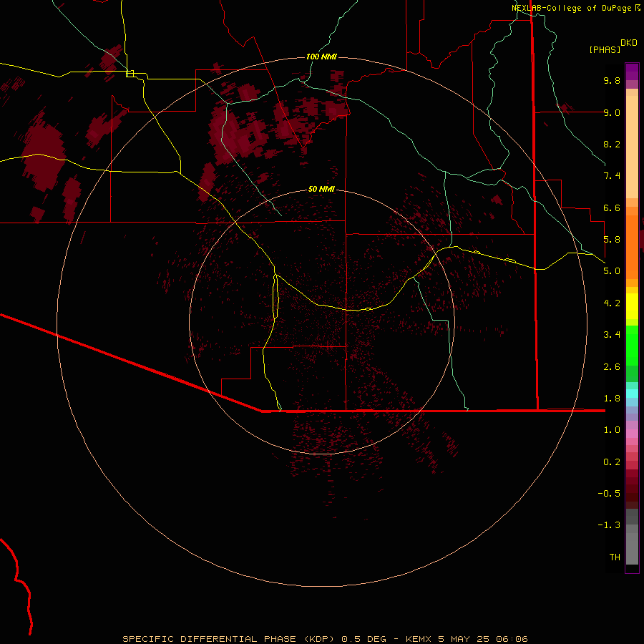Click the 7.4 scale value
Image resolution: width=644 pixels, height=644 pixels.
[612, 176]
